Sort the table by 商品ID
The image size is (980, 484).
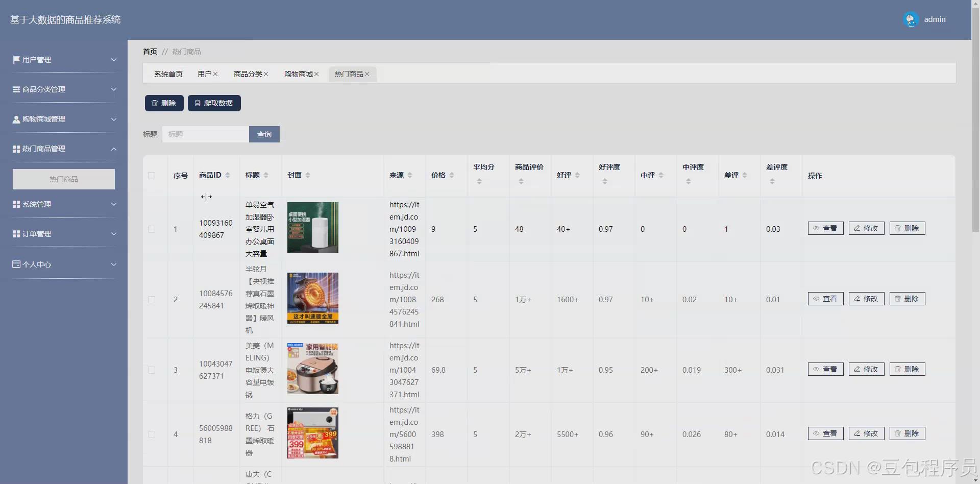pyautogui.click(x=228, y=175)
